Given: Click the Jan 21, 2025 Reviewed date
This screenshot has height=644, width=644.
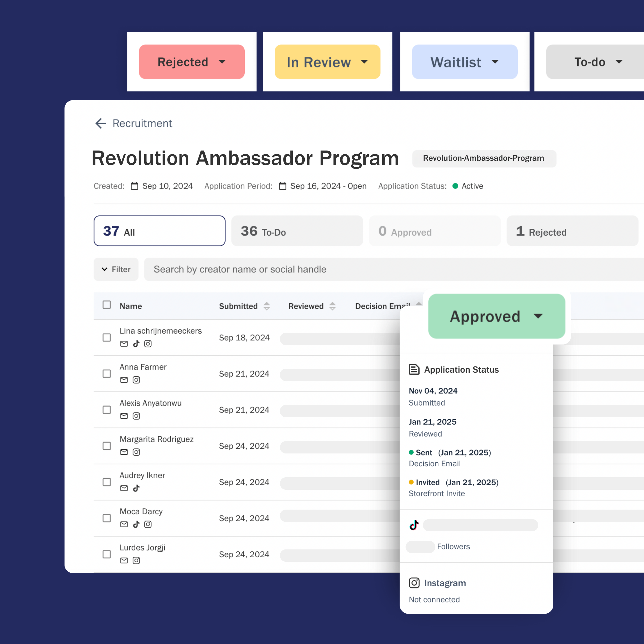Looking at the screenshot, I should click(x=433, y=422).
